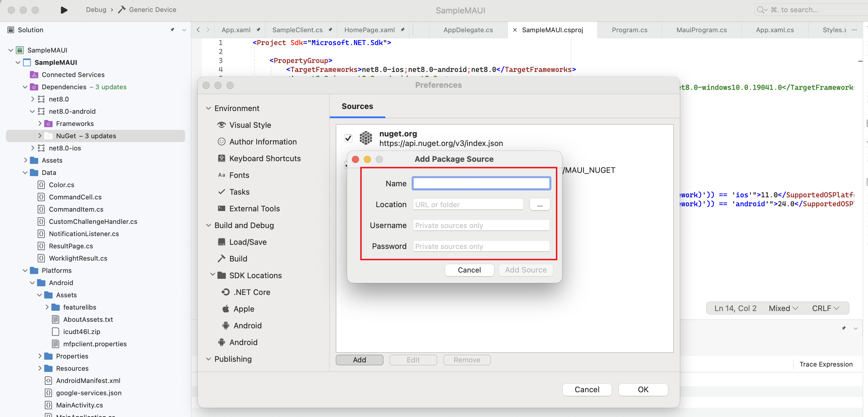
Task: Expand the Assets folder in the solution
Action: pyautogui.click(x=25, y=160)
